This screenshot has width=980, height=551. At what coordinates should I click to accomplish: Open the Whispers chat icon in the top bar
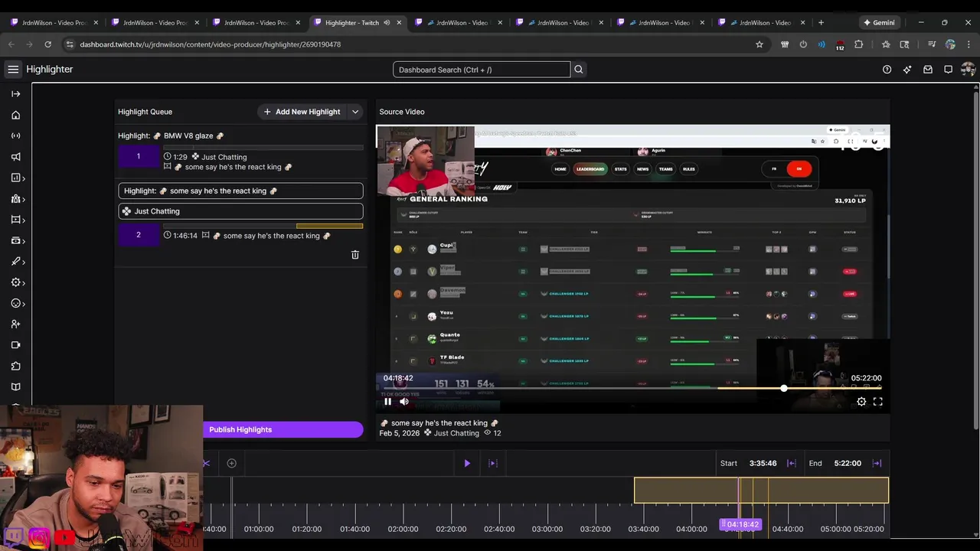948,70
